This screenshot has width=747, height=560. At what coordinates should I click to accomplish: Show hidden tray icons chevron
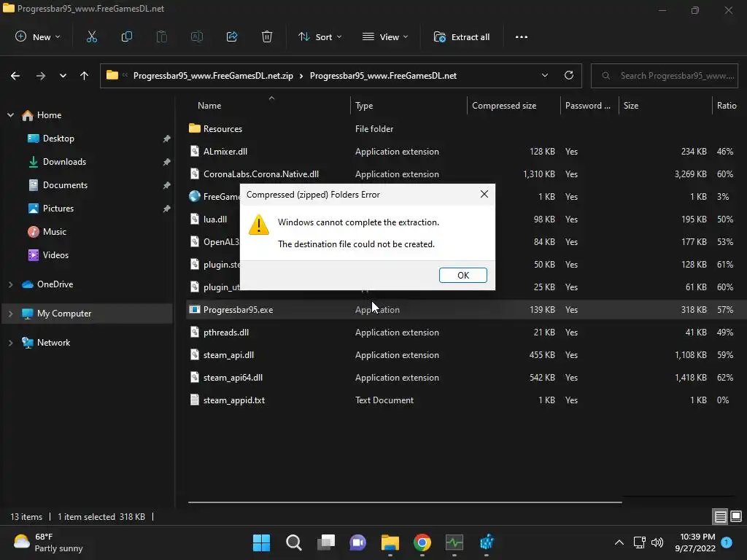(619, 542)
